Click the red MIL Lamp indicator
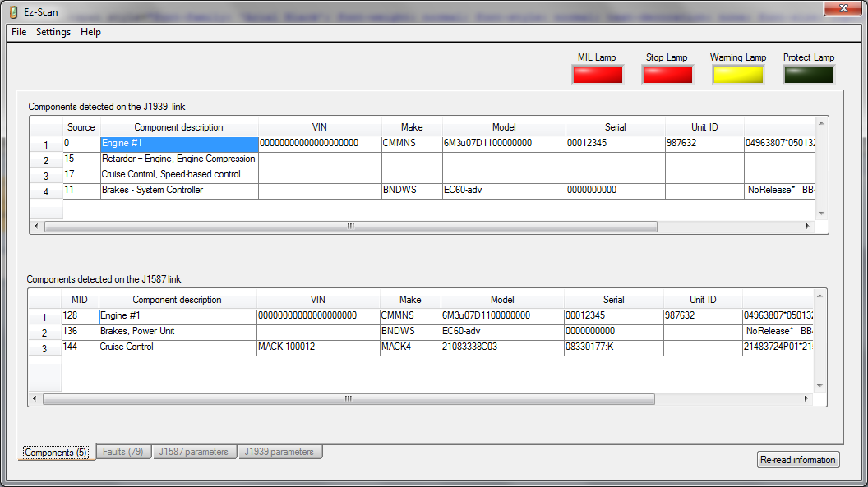The image size is (868, 487). (597, 75)
